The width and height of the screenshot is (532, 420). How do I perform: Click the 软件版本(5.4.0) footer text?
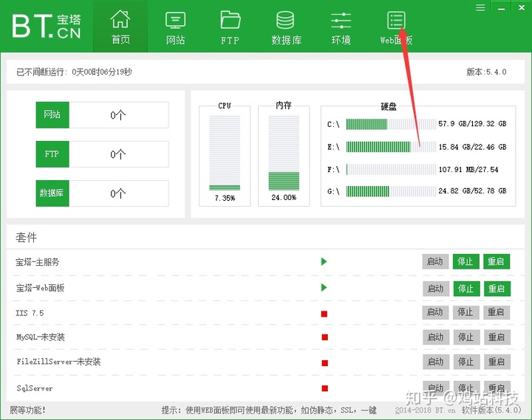point(491,410)
